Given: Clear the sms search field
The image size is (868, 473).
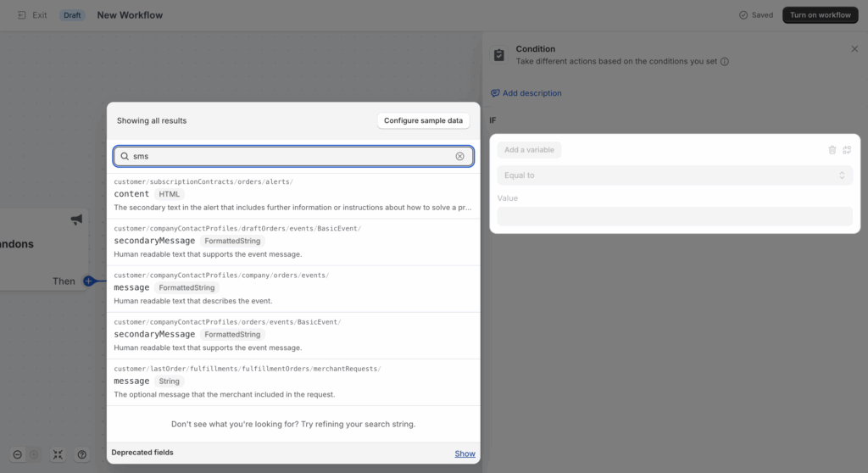Looking at the screenshot, I should tap(460, 156).
